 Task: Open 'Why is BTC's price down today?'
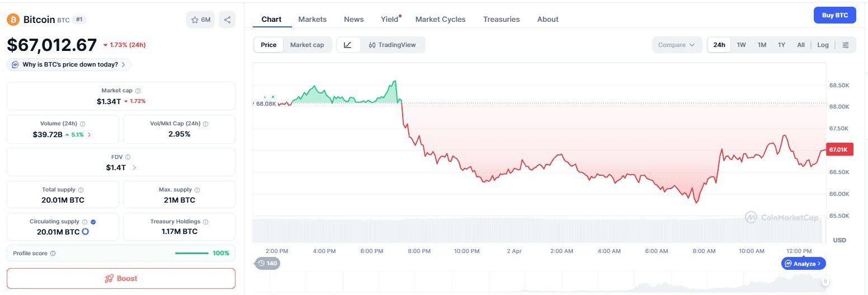69,64
